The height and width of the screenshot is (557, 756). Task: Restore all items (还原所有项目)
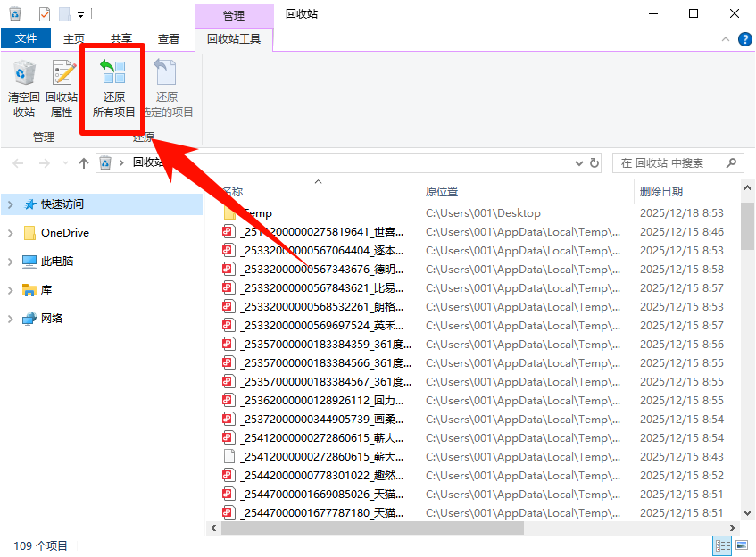(x=113, y=89)
